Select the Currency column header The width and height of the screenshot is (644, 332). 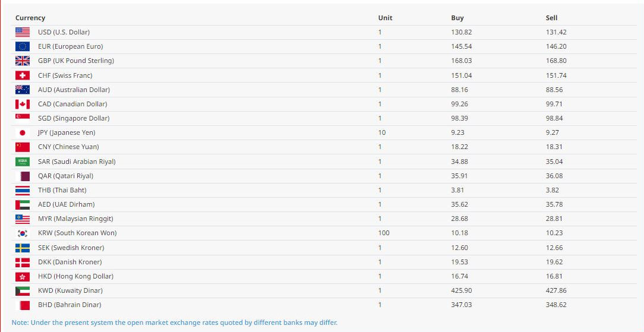click(x=30, y=18)
